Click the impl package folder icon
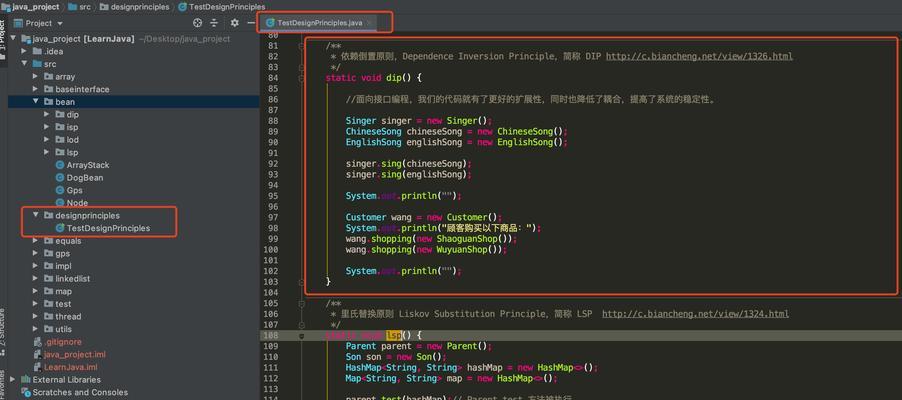 48,266
